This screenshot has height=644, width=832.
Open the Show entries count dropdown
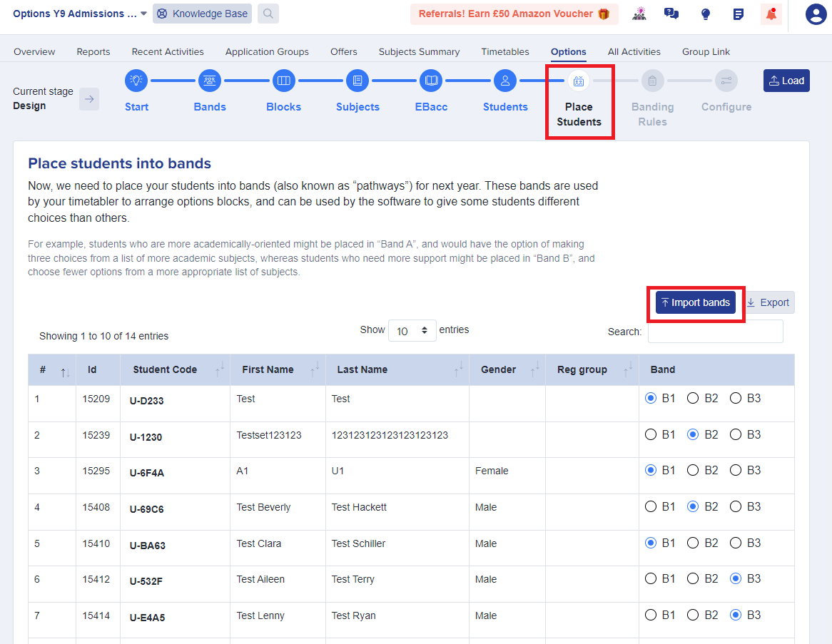(x=412, y=331)
